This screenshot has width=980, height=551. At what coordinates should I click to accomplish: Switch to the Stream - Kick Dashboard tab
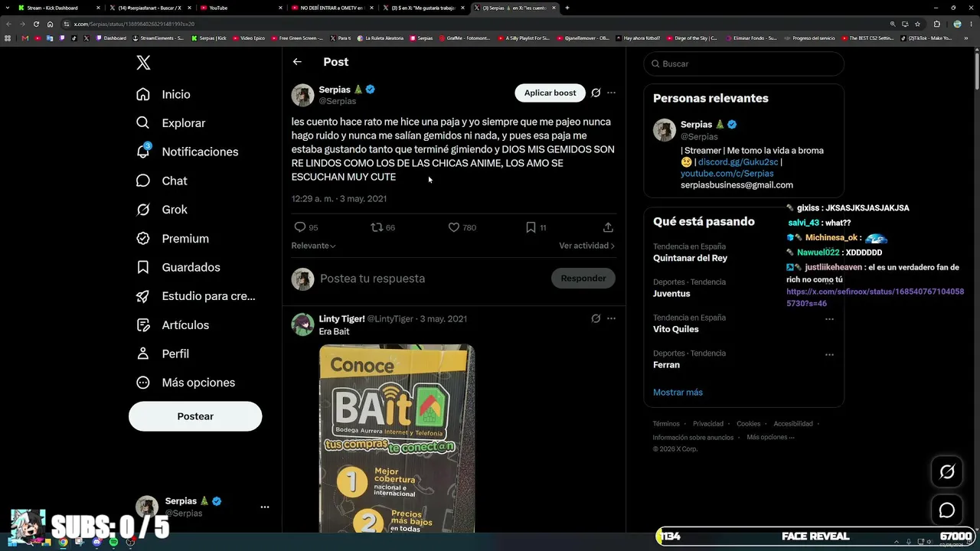tap(60, 8)
